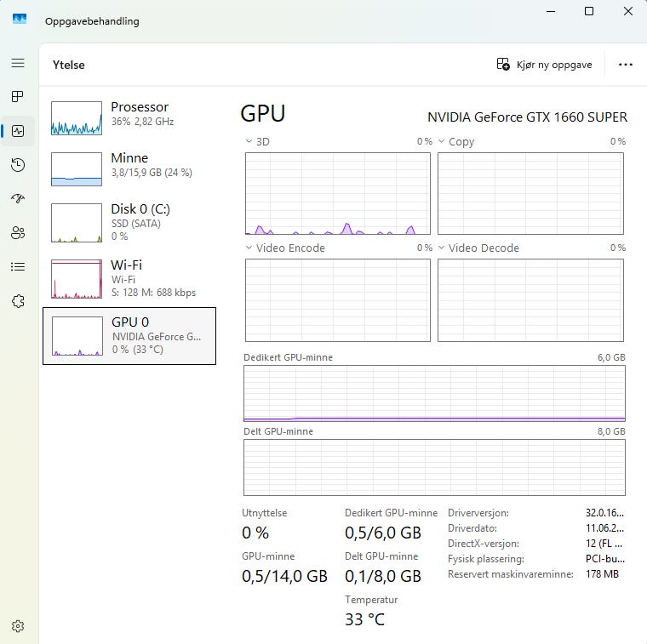647x644 pixels.
Task: Select GPU 0 entry
Action: pyautogui.click(x=129, y=336)
